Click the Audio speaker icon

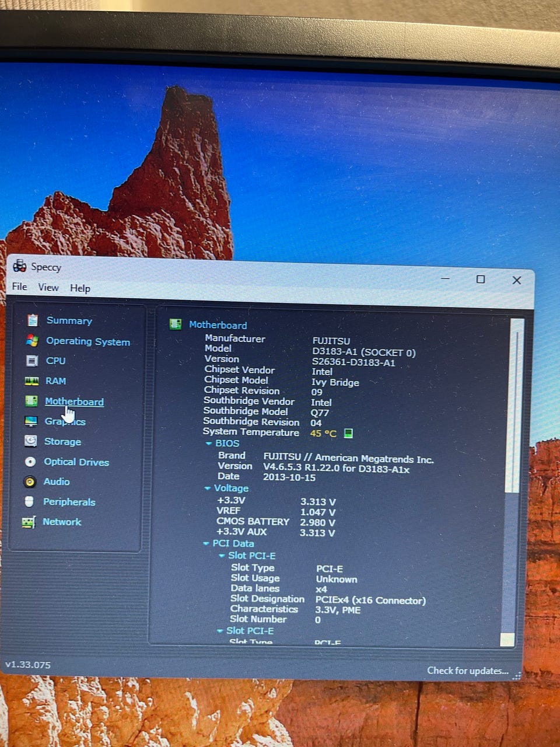point(30,481)
